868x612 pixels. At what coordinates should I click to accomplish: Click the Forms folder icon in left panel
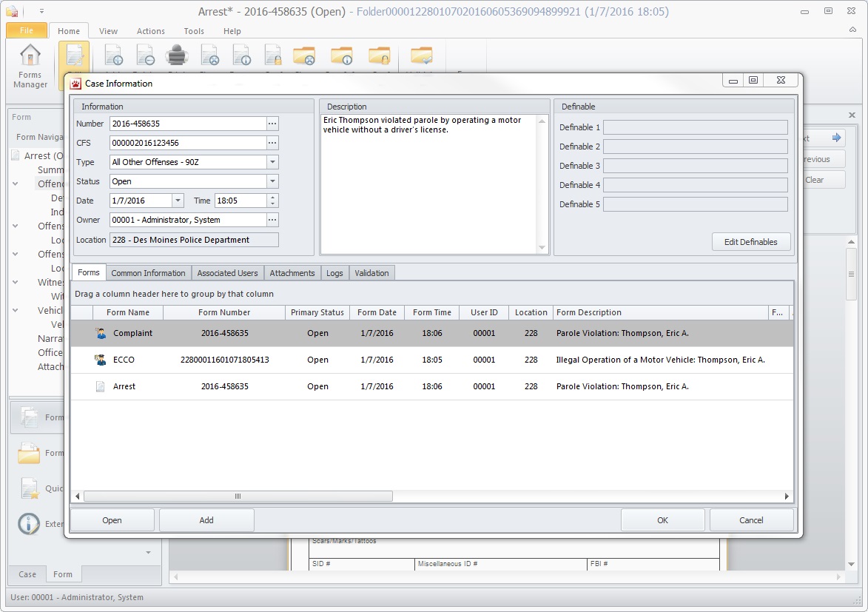tap(29, 453)
